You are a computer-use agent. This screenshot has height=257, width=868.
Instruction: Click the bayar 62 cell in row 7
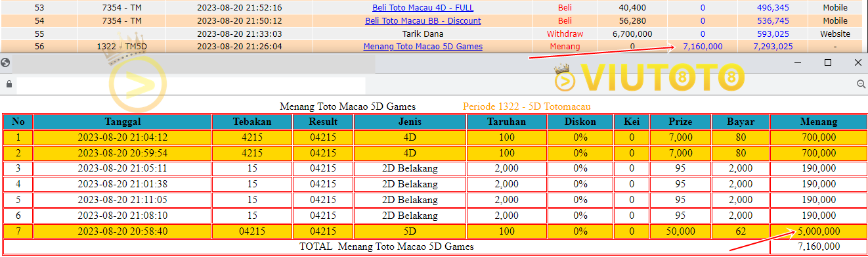coord(741,231)
